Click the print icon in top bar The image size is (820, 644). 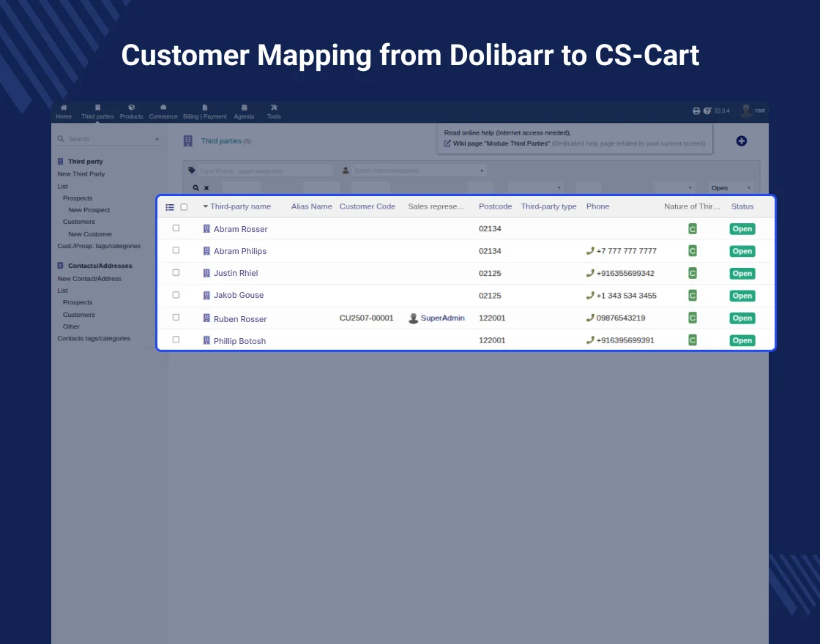pos(696,111)
